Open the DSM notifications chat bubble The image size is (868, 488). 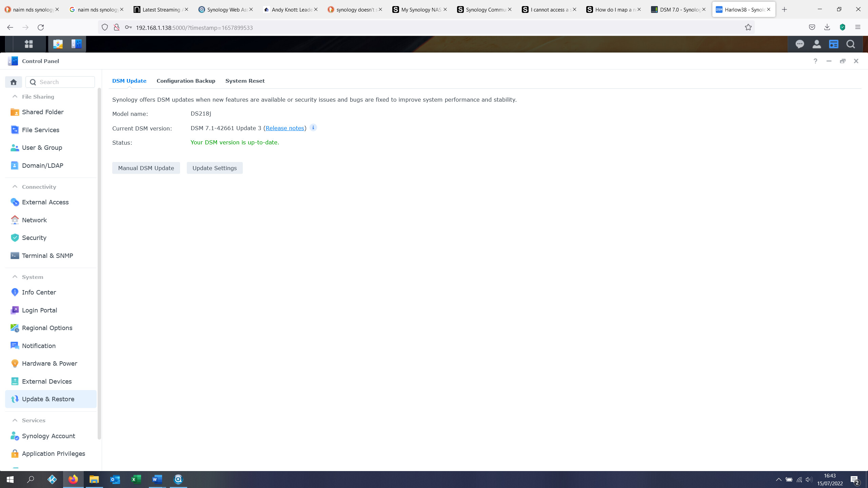tap(800, 44)
